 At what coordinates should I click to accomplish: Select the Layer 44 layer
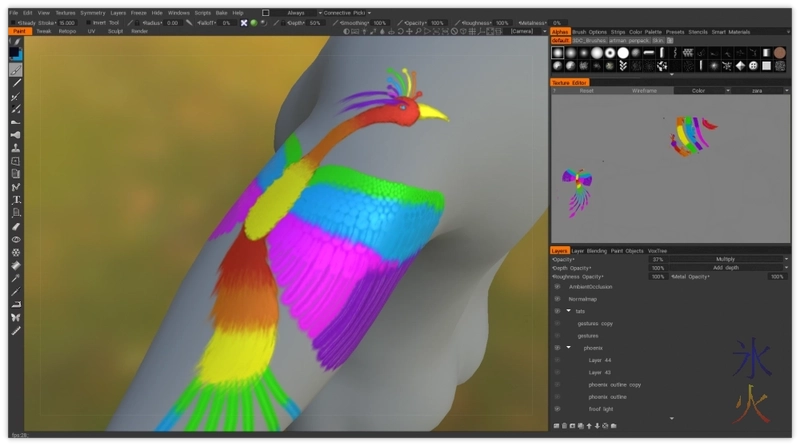pos(600,359)
